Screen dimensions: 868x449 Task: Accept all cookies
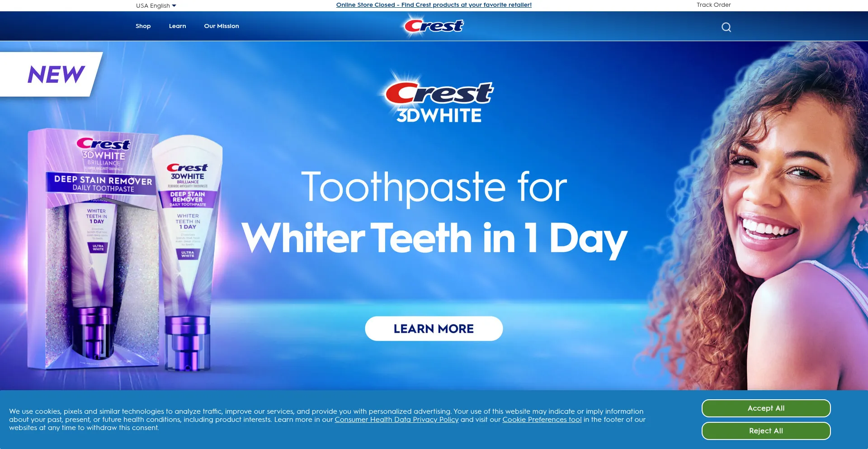click(x=766, y=408)
